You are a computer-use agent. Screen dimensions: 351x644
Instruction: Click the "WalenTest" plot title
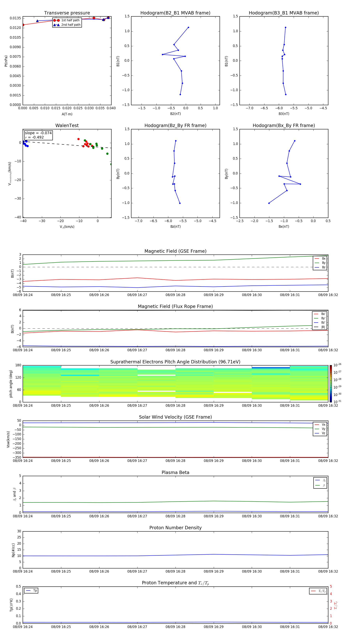(x=67, y=125)
